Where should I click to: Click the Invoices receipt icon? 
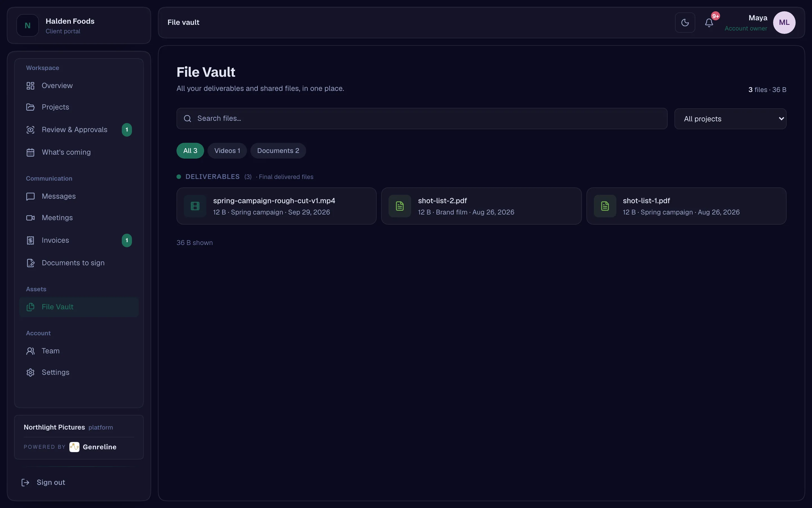(x=30, y=240)
